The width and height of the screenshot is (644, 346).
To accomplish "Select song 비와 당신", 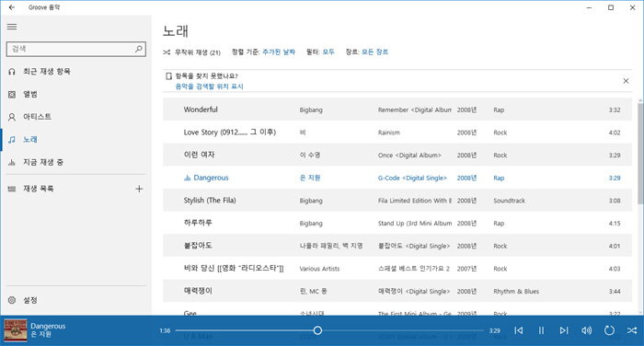I will point(397,269).
